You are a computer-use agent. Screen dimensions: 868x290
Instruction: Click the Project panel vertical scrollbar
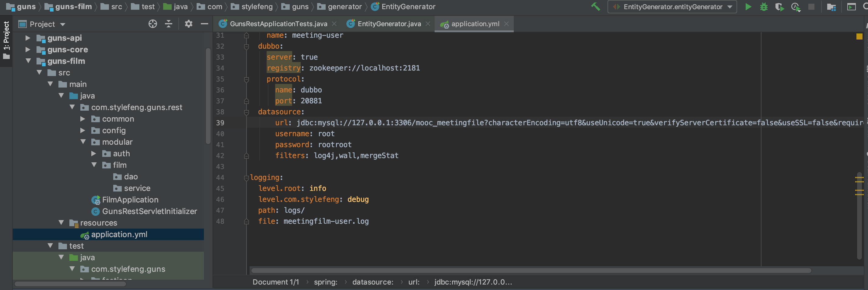click(208, 96)
